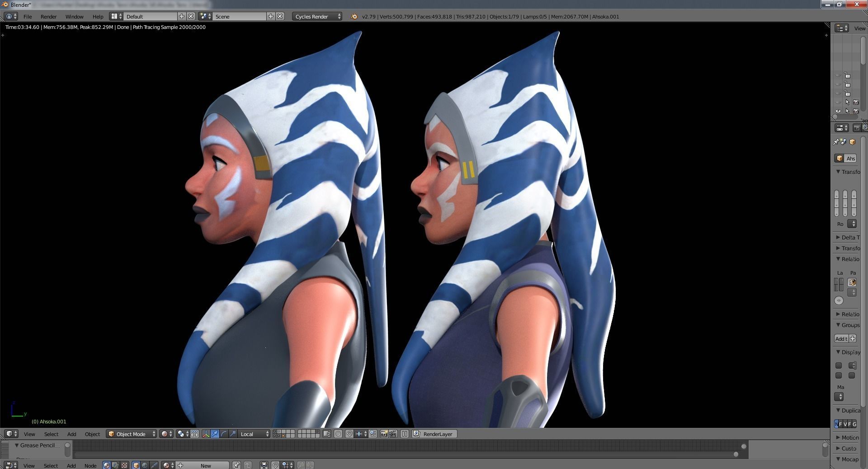Toggle the visible eye icon in outliner
Screen dimensions: 868x469
(x=838, y=111)
